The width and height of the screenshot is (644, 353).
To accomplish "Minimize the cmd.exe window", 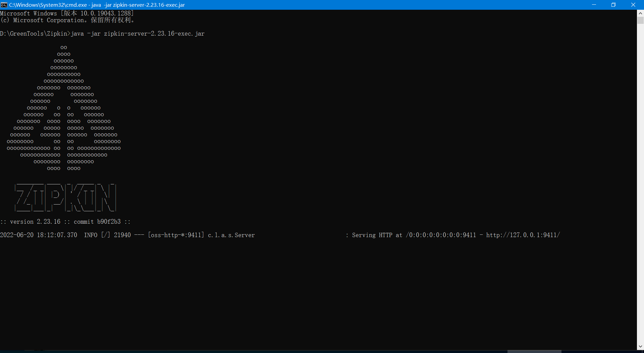I will 594,5.
